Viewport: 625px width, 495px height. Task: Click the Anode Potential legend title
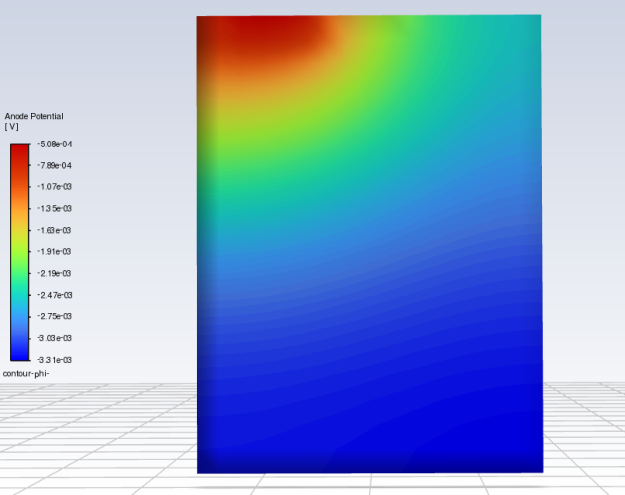[34, 116]
